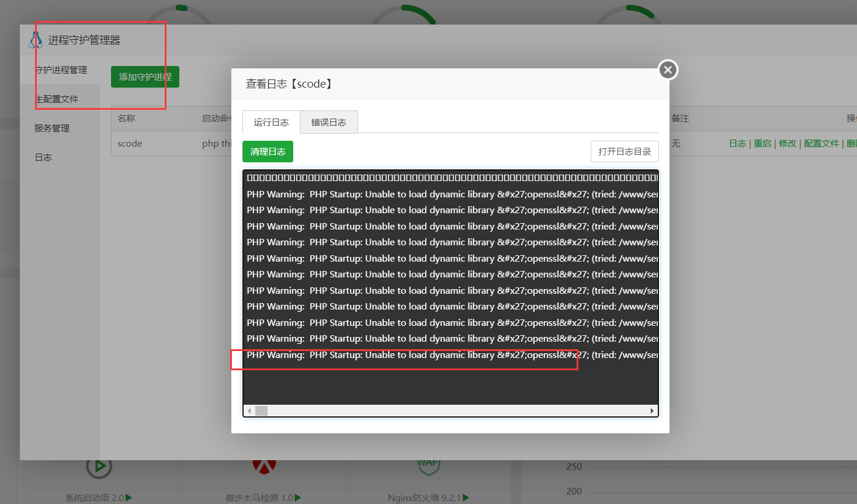This screenshot has width=857, height=504.
Task: Click the first PHP Warning log line
Action: pyautogui.click(x=452, y=194)
